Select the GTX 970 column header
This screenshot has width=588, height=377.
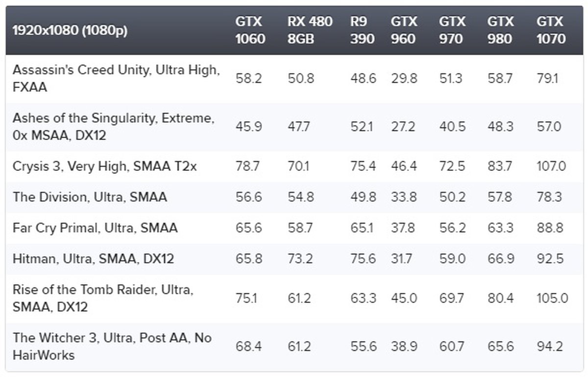[452, 30]
